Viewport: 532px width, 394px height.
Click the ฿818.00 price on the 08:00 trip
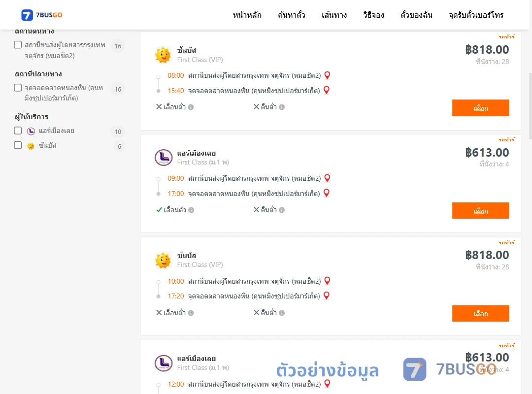pyautogui.click(x=487, y=50)
